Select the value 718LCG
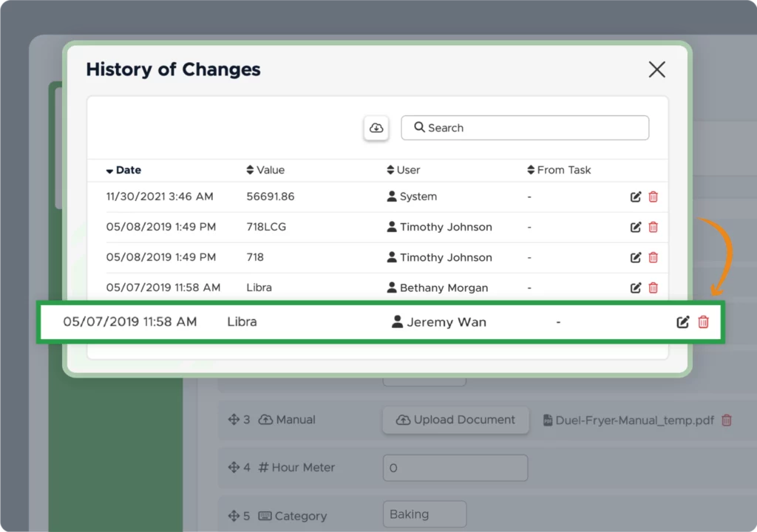Screen dimensions: 757x532 click(x=266, y=227)
